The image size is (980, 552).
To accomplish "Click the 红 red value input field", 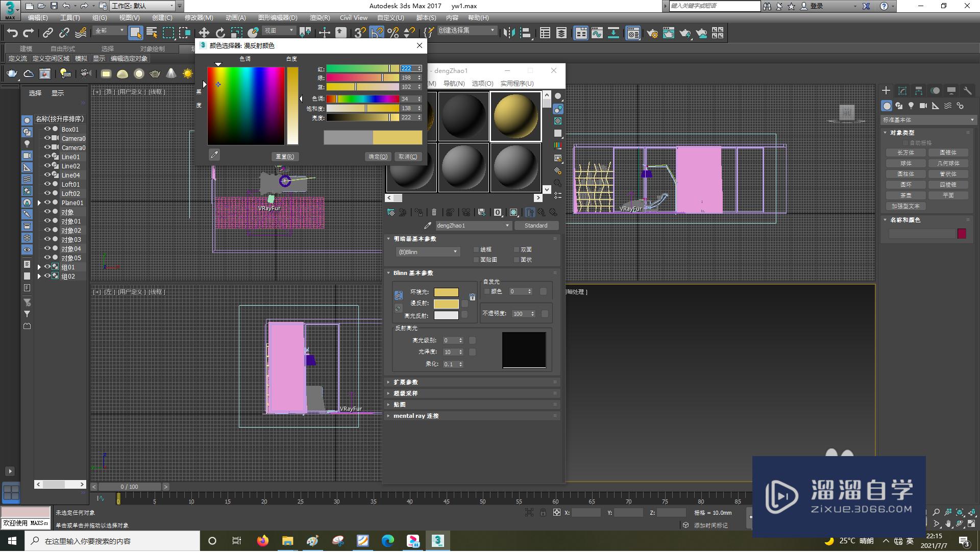I will click(408, 68).
